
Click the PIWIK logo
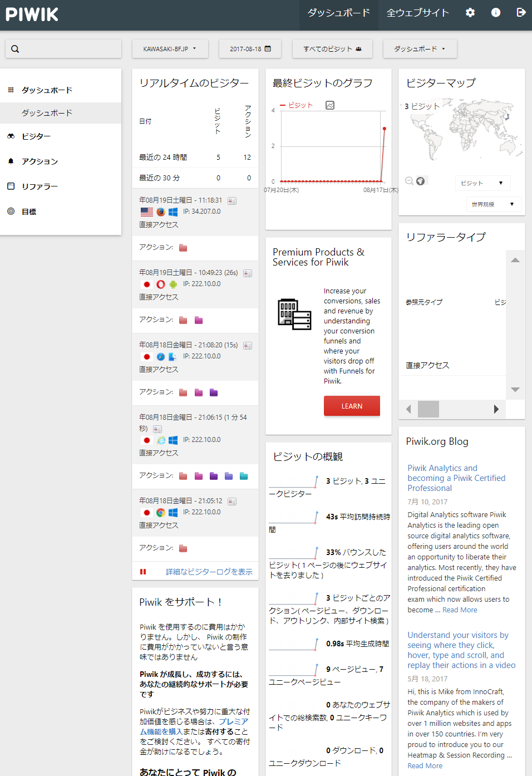tap(32, 14)
